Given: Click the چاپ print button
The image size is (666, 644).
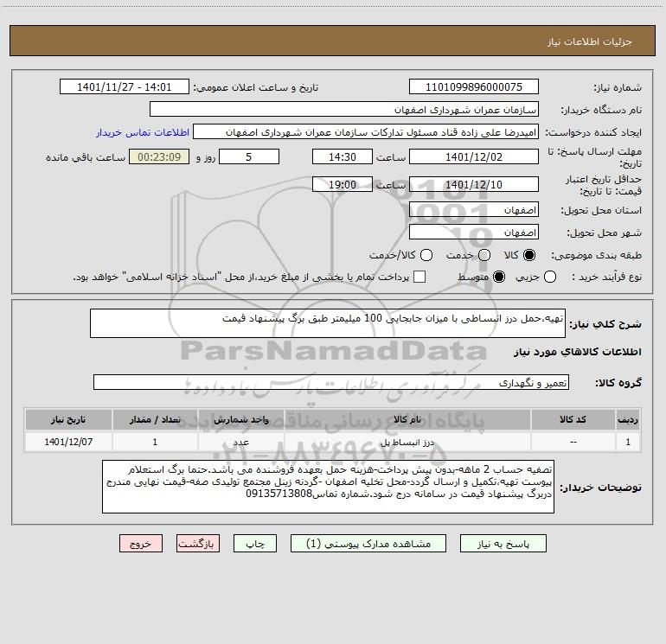Looking at the screenshot, I should coord(255,544).
